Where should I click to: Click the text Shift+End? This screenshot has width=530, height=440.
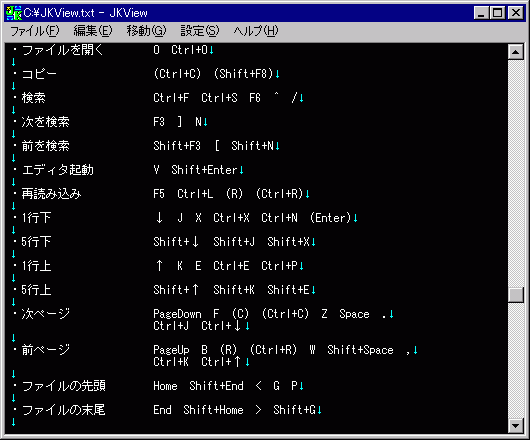pyautogui.click(x=216, y=386)
